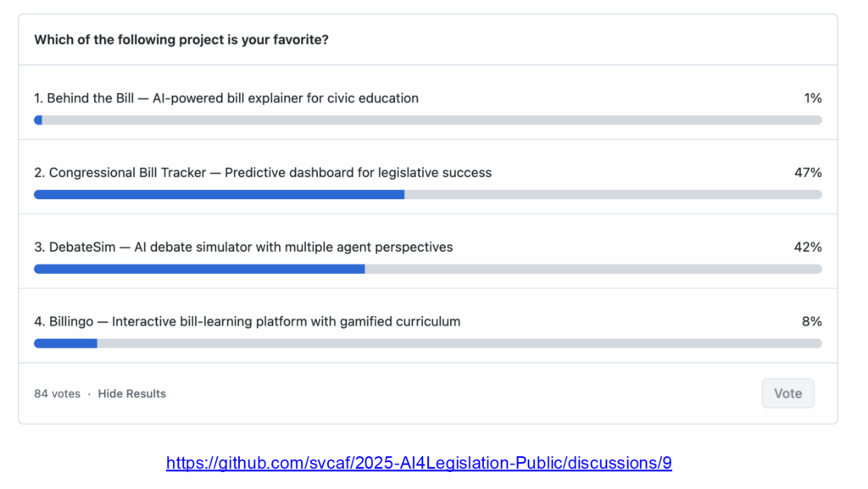
Task: Click gray unfilled part of Congressional Bill Tracker bar
Action: (x=613, y=195)
